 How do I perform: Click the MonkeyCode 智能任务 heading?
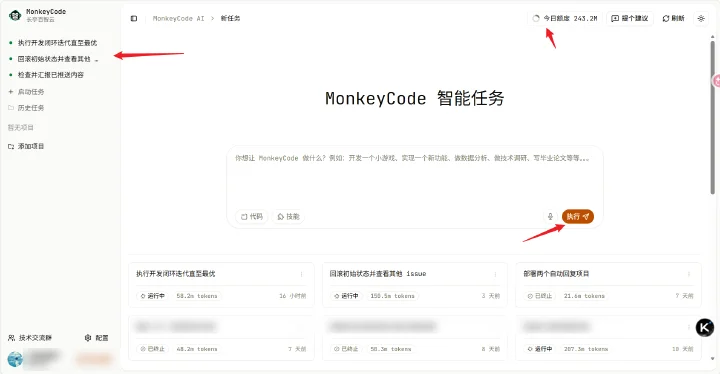(x=415, y=98)
